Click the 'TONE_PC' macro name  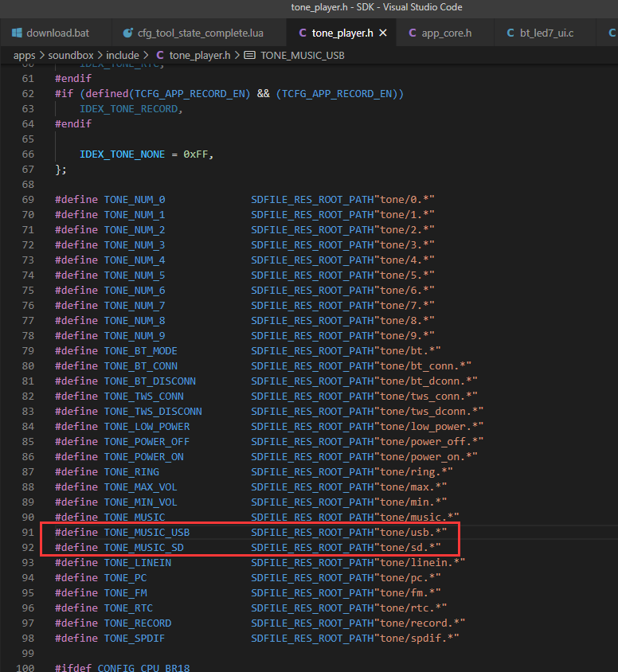pos(126,578)
